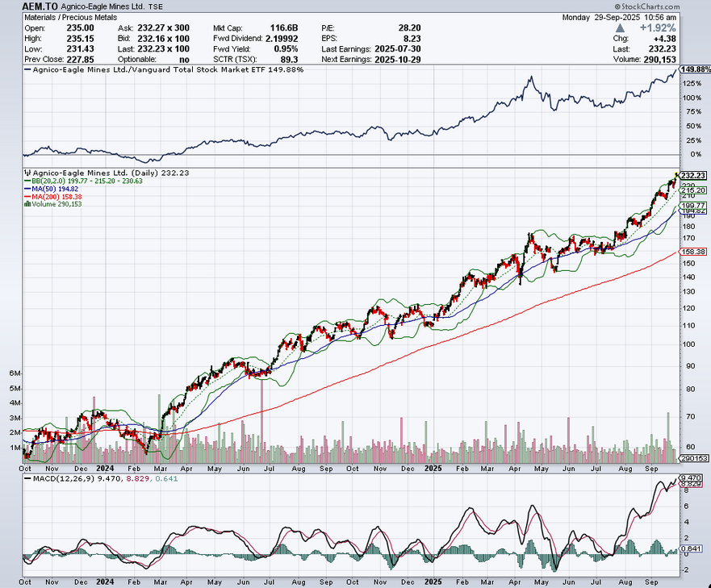The width and height of the screenshot is (711, 588).
Task: Click the Prev Close value 227.85
Action: [80, 60]
